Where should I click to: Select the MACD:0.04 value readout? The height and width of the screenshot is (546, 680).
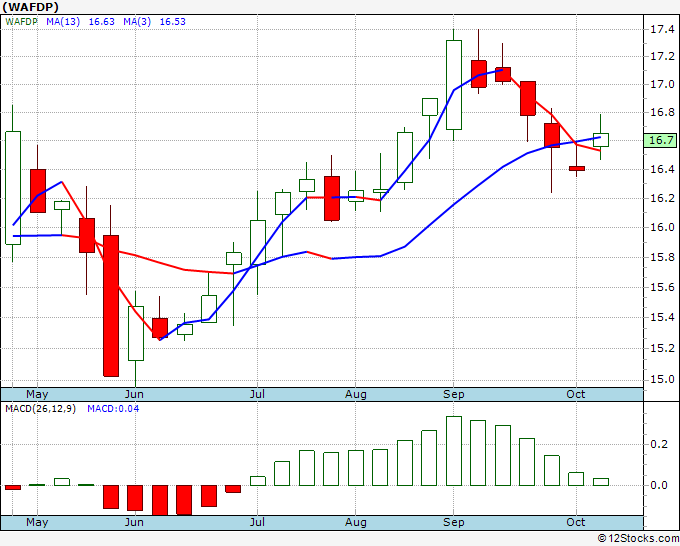(x=113, y=409)
